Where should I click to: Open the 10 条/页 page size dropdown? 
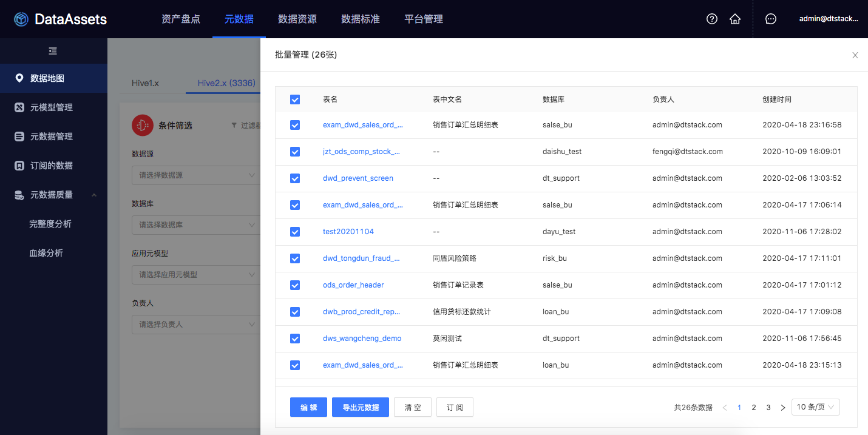click(815, 407)
